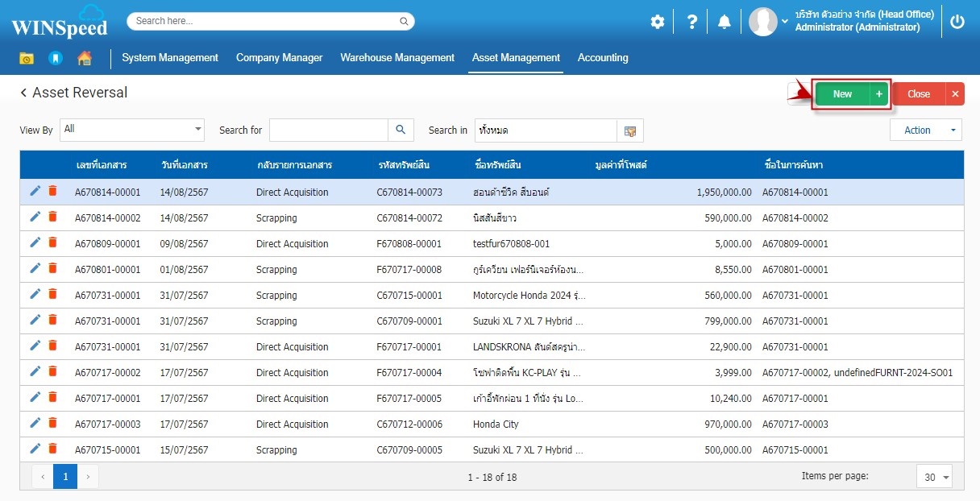The width and height of the screenshot is (980, 501).
Task: Open the blue bookmark icon
Action: tap(55, 58)
